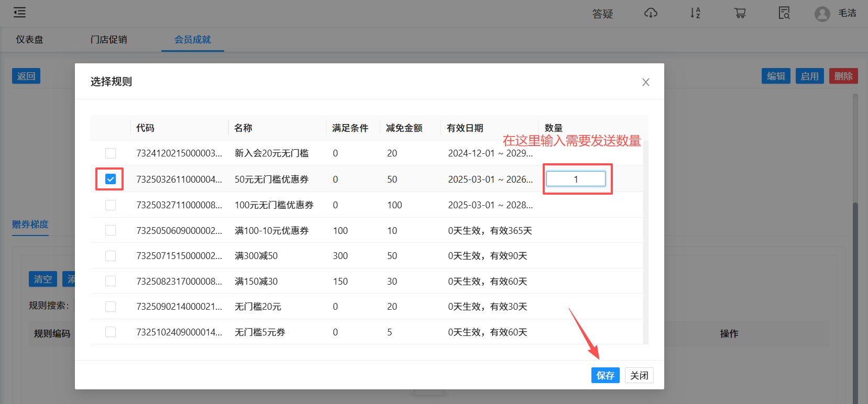Click the 返回 button
Image resolution: width=868 pixels, height=404 pixels.
pyautogui.click(x=26, y=76)
